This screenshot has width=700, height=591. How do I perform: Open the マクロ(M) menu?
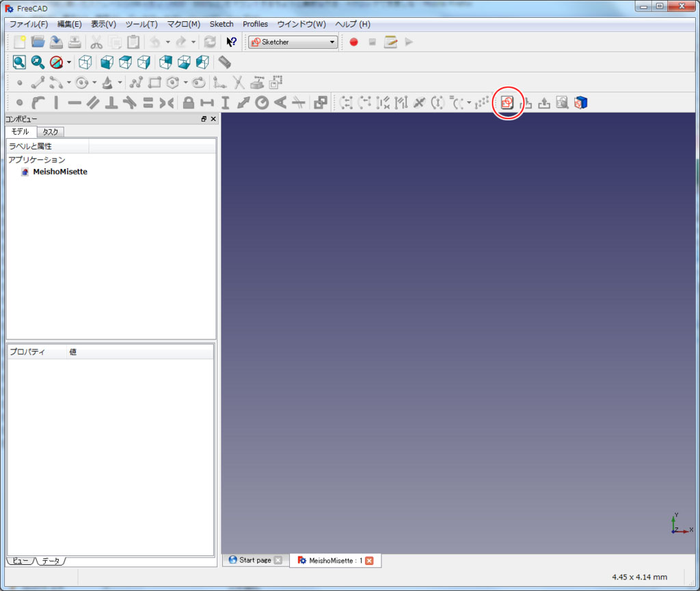(x=183, y=24)
